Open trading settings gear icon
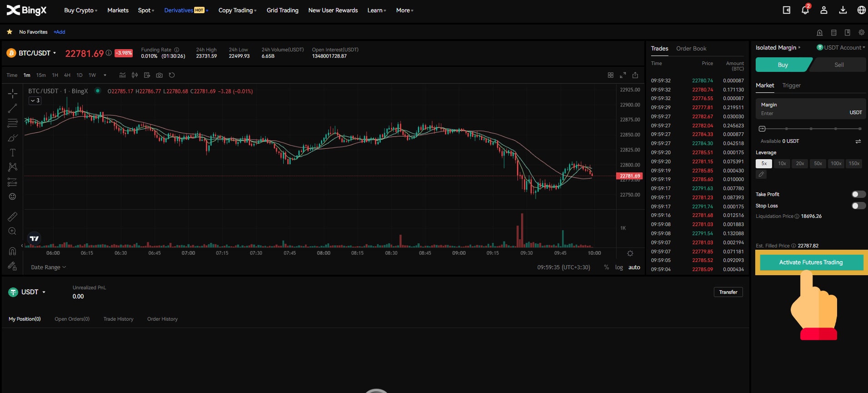This screenshot has width=868, height=393. pyautogui.click(x=861, y=33)
